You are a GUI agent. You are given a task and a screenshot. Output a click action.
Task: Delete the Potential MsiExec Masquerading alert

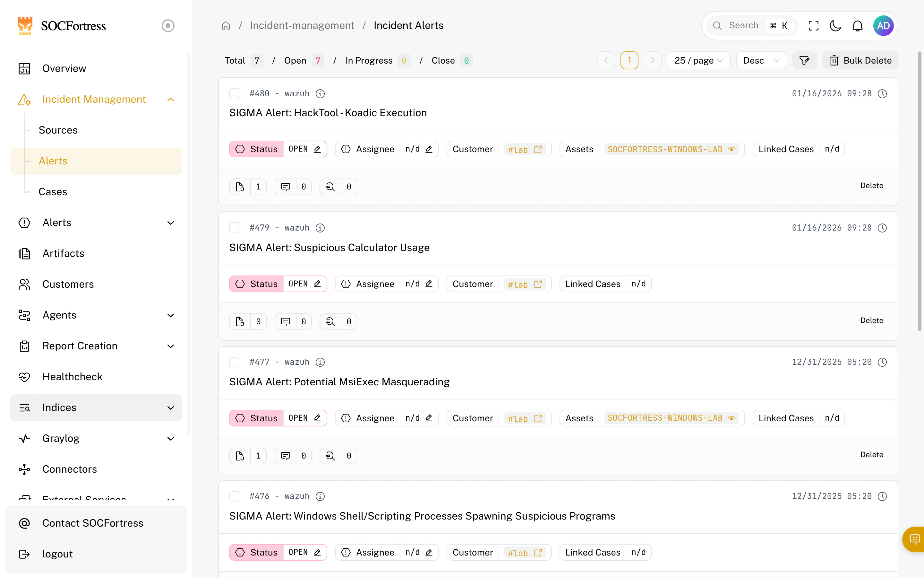pos(872,455)
